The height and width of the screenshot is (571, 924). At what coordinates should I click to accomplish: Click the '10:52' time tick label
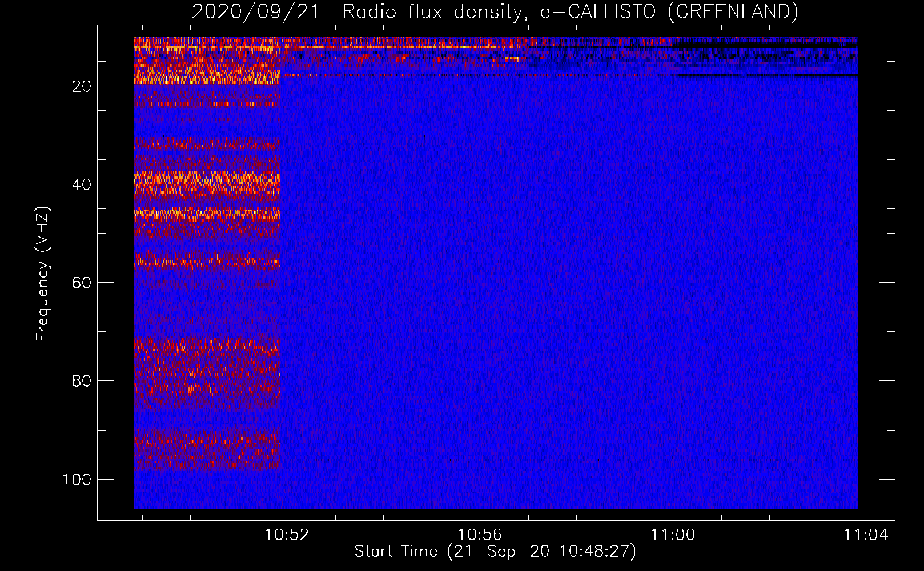(287, 535)
